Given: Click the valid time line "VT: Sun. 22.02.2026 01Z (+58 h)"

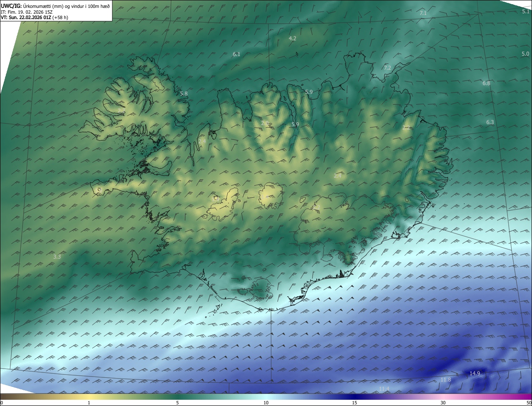Looking at the screenshot, I should tap(34, 17).
